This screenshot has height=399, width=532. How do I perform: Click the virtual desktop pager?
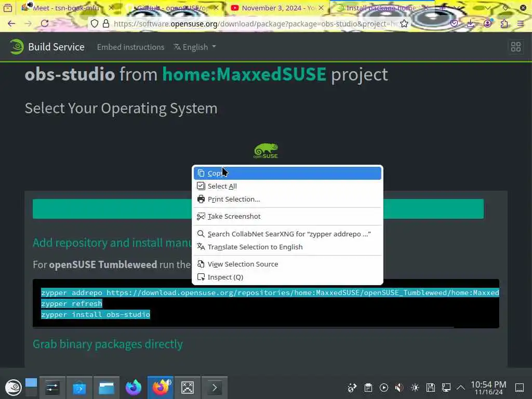pos(31,388)
